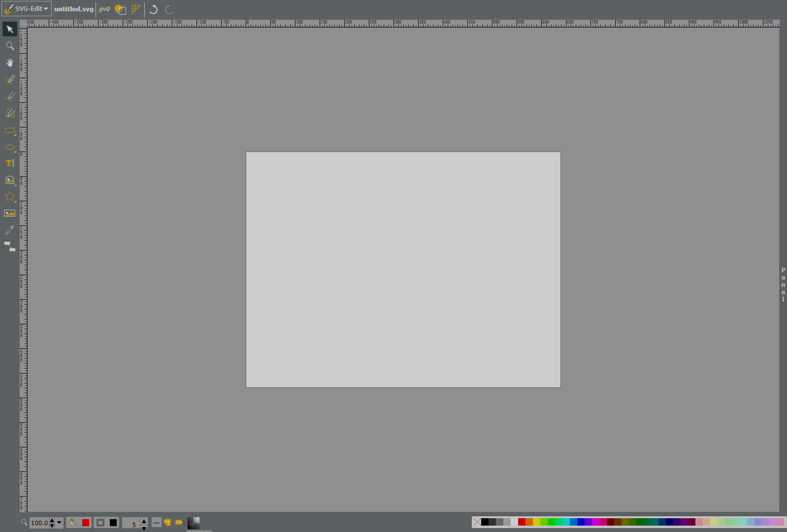The width and height of the screenshot is (787, 532).
Task: Redo the last undone action
Action: click(169, 9)
